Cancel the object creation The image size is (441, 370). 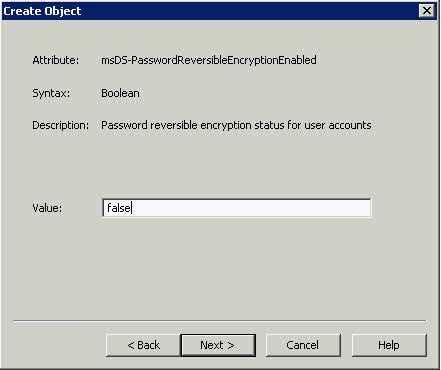point(303,345)
